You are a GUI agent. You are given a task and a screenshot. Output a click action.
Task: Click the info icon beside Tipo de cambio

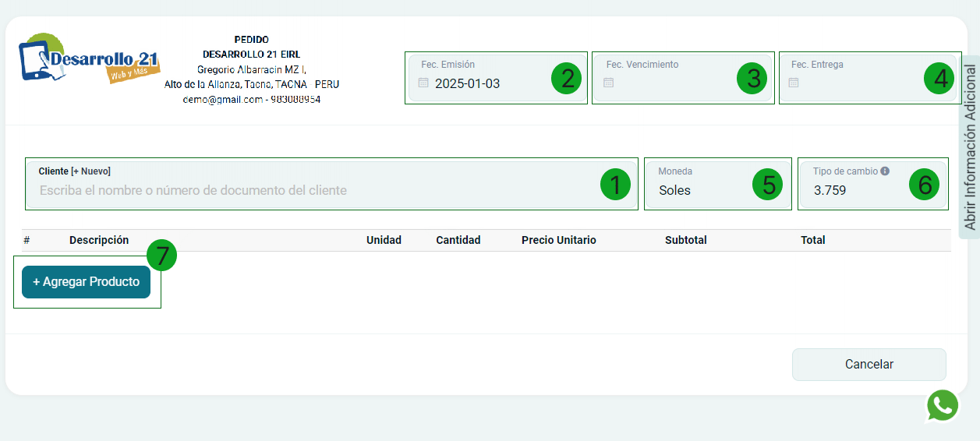click(885, 171)
